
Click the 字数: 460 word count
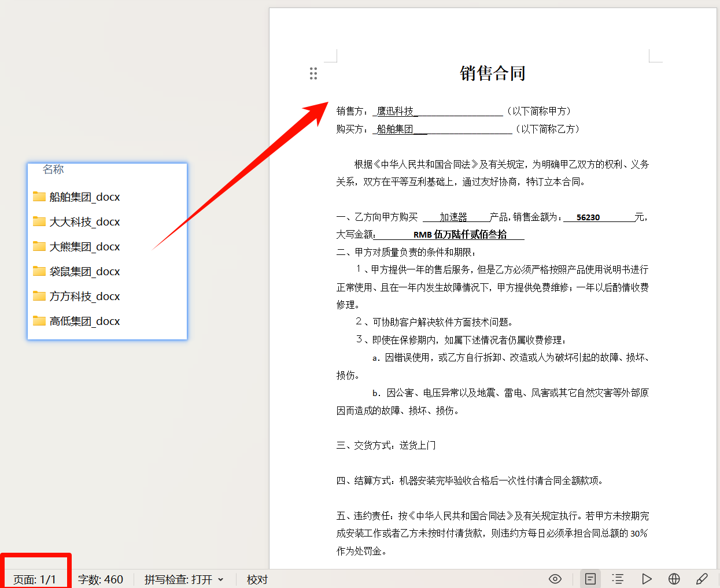coord(101,579)
